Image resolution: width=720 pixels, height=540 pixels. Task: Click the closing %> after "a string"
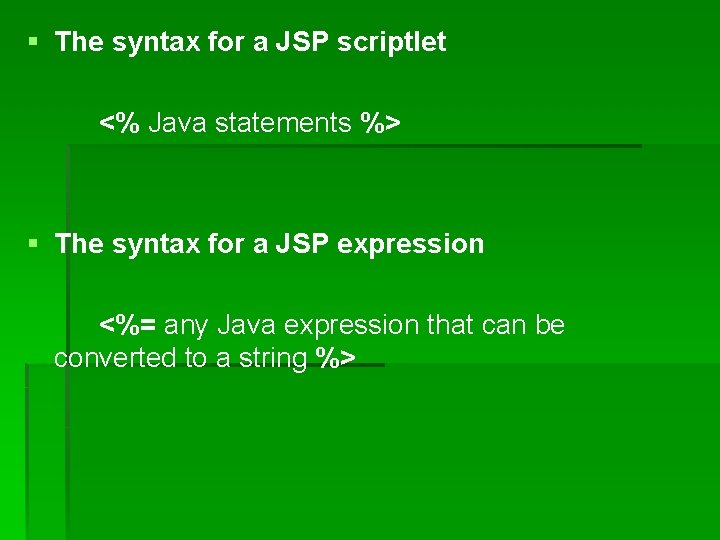335,358
